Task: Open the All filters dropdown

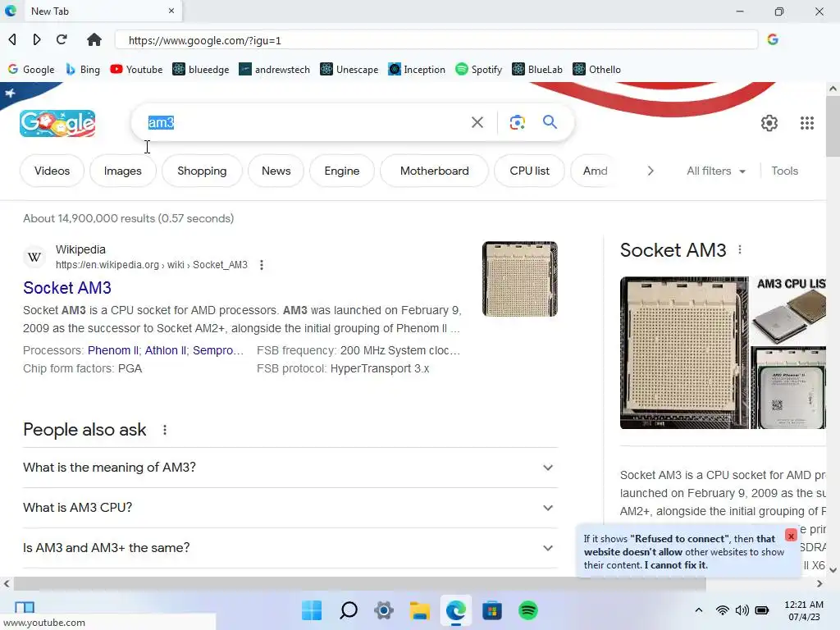Action: (716, 171)
